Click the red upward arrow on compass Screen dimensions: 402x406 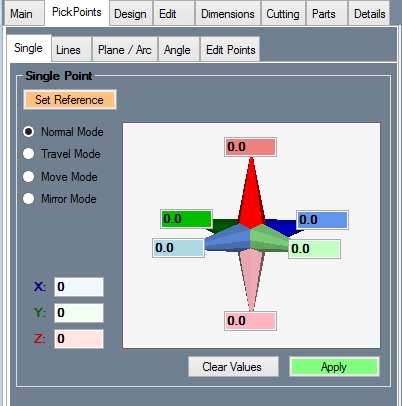(x=252, y=193)
